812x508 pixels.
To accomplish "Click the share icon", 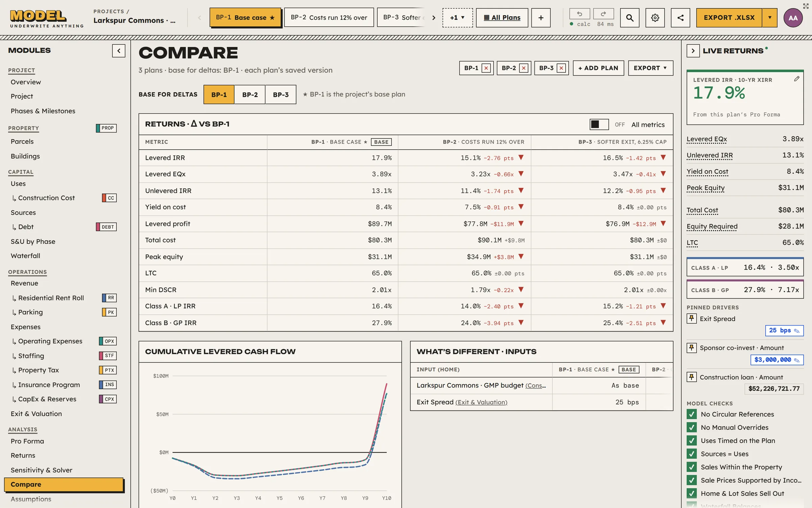I will [x=680, y=18].
